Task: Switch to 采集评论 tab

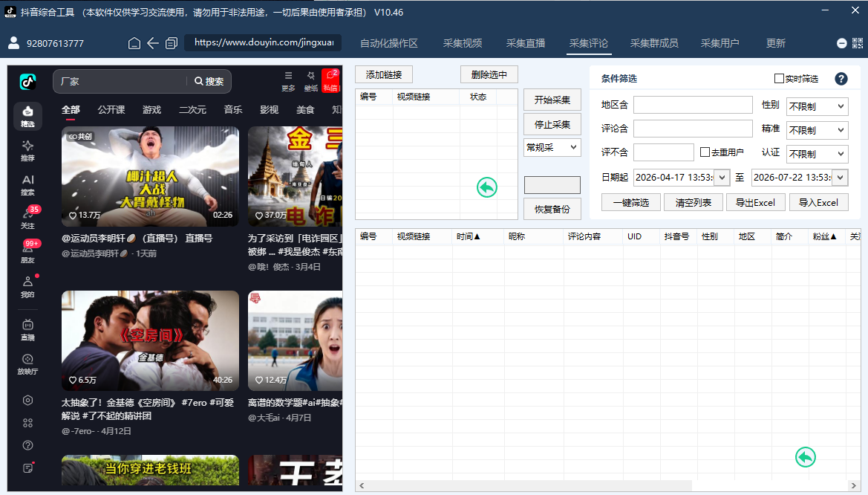Action: tap(589, 43)
